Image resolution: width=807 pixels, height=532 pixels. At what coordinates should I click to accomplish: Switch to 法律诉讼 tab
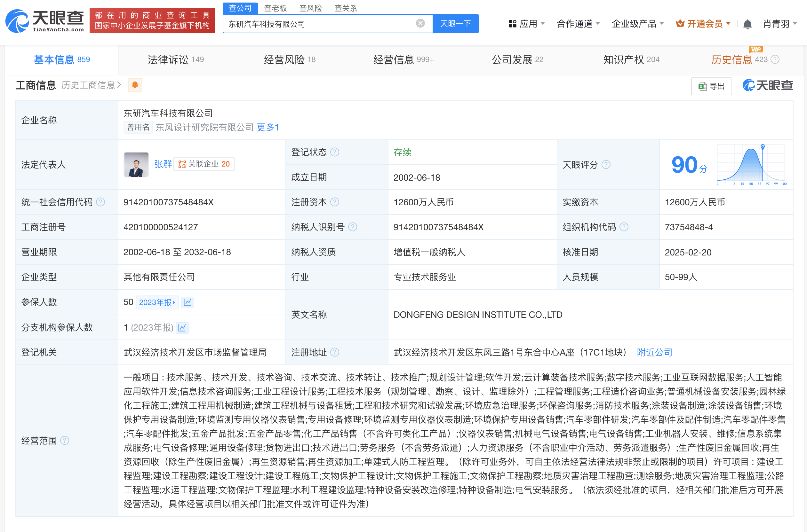coord(176,60)
